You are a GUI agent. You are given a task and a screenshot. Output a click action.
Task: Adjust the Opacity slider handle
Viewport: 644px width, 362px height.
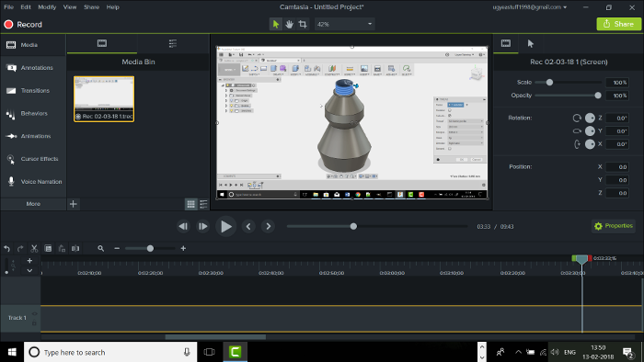pyautogui.click(x=598, y=96)
